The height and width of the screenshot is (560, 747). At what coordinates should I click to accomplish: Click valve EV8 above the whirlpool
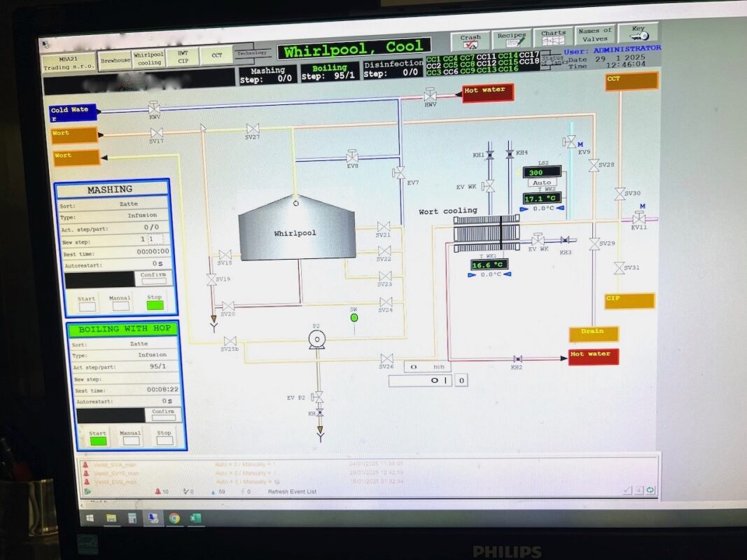click(353, 155)
